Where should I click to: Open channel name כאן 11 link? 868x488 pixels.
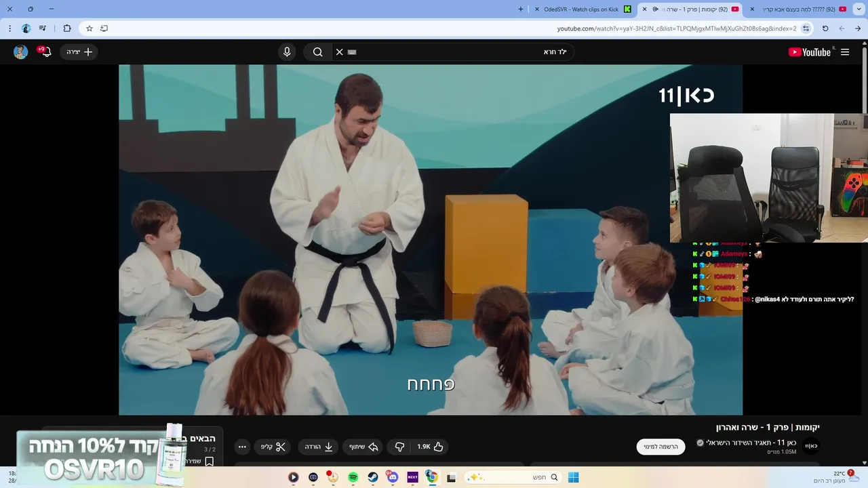751,443
